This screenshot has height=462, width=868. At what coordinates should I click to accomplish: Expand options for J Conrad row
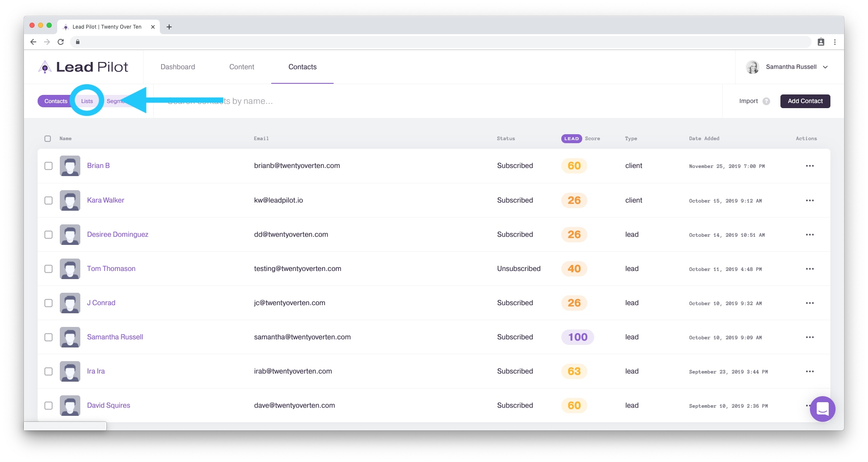click(x=809, y=303)
